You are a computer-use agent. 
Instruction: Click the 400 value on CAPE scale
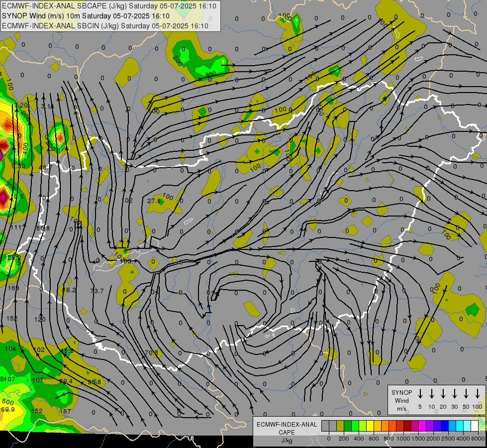click(359, 439)
